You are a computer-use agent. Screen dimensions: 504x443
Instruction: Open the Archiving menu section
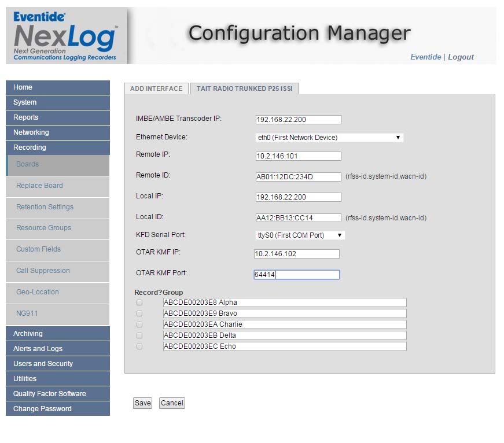(57, 334)
